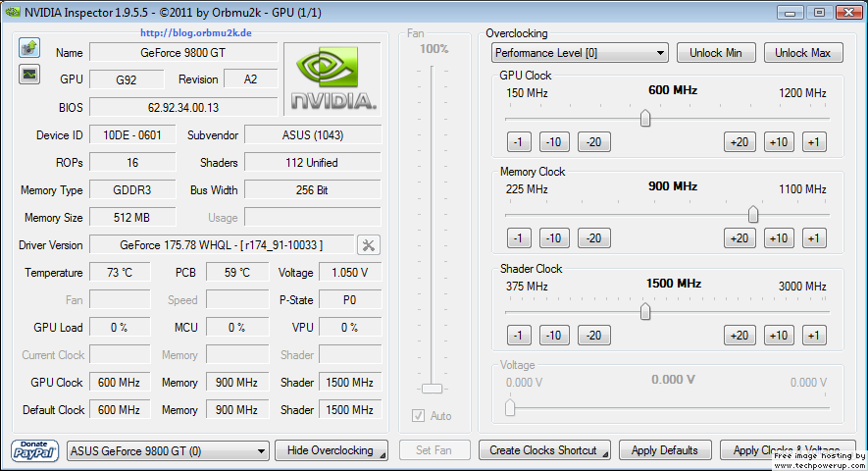Decrease Memory Clock by 10 MHz
868x471 pixels.
(554, 238)
